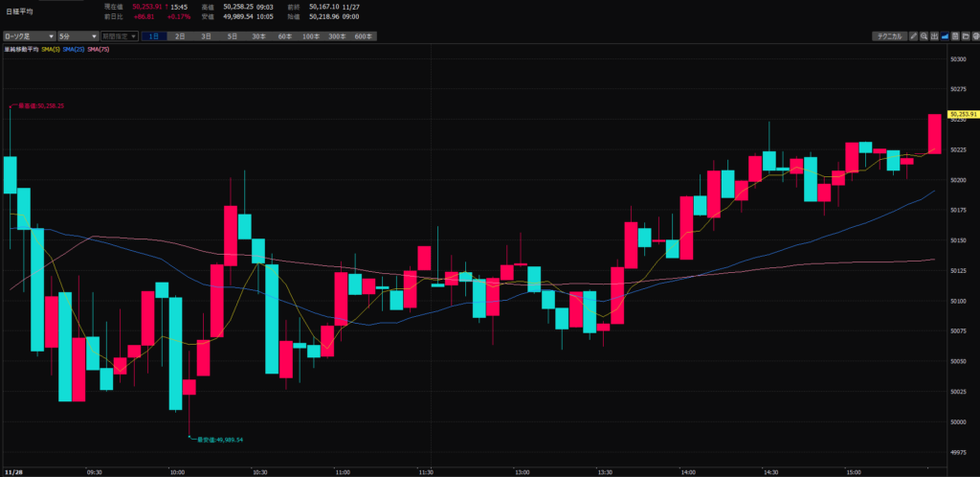
Task: Click the print icon in toolbar
Action: [x=974, y=36]
